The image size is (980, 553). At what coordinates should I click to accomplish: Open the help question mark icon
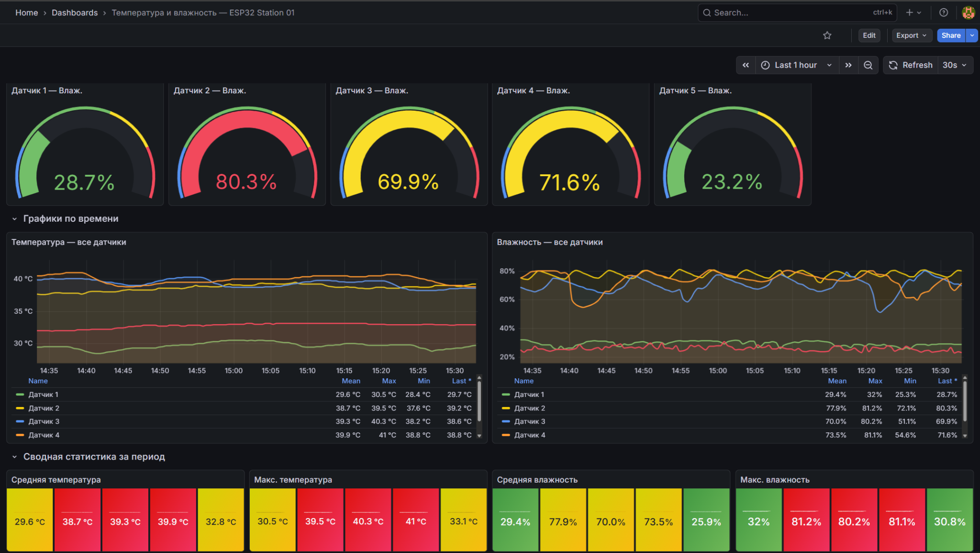(x=944, y=13)
